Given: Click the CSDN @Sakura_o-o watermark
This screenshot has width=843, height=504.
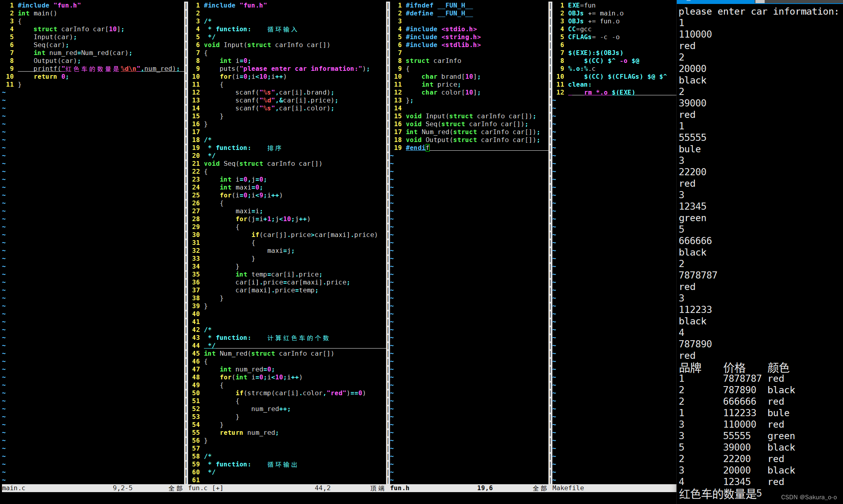Looking at the screenshot, I should click(x=809, y=497).
